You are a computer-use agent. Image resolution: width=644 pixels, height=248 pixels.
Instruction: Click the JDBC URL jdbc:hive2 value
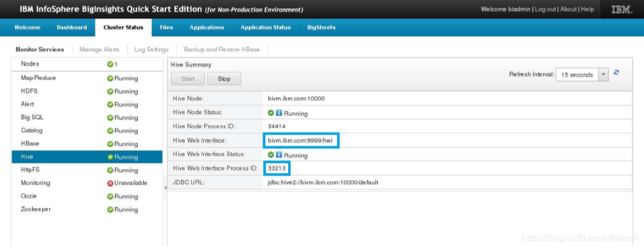(x=323, y=182)
